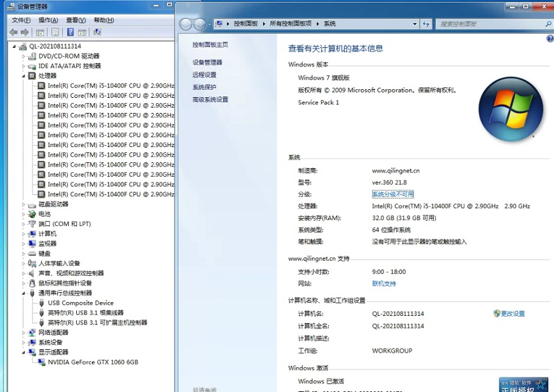Select the 声音、视频和游戏控制器 speaker icon

(32, 273)
